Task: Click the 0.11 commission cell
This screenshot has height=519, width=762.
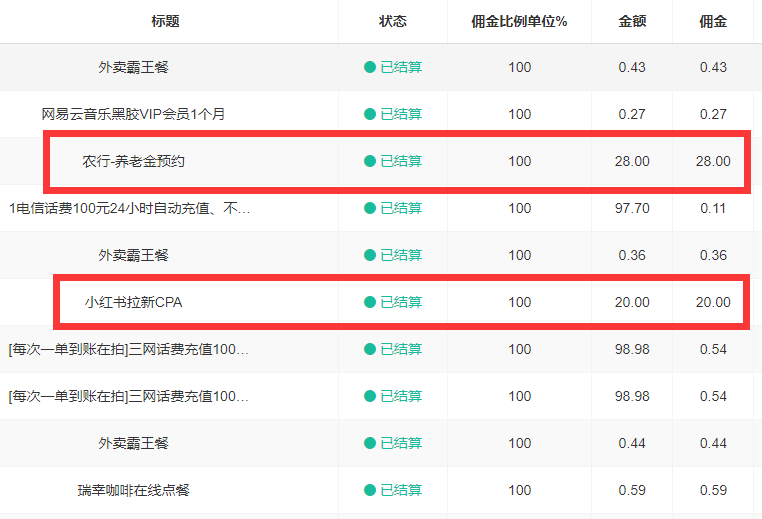Action: coord(713,208)
